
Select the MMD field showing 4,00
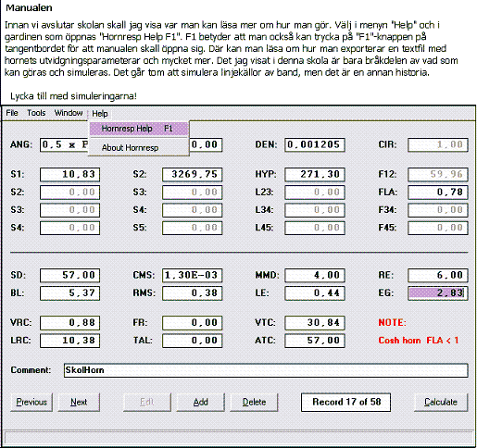(315, 275)
